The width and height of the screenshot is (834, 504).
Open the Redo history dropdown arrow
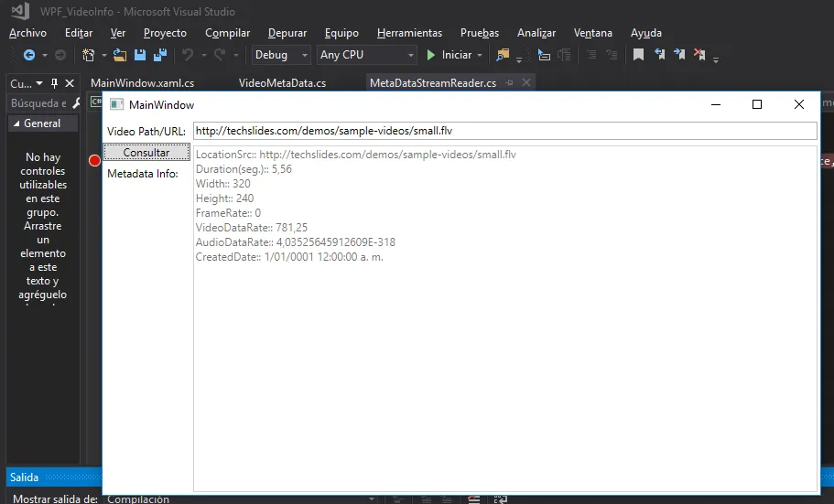(235, 55)
